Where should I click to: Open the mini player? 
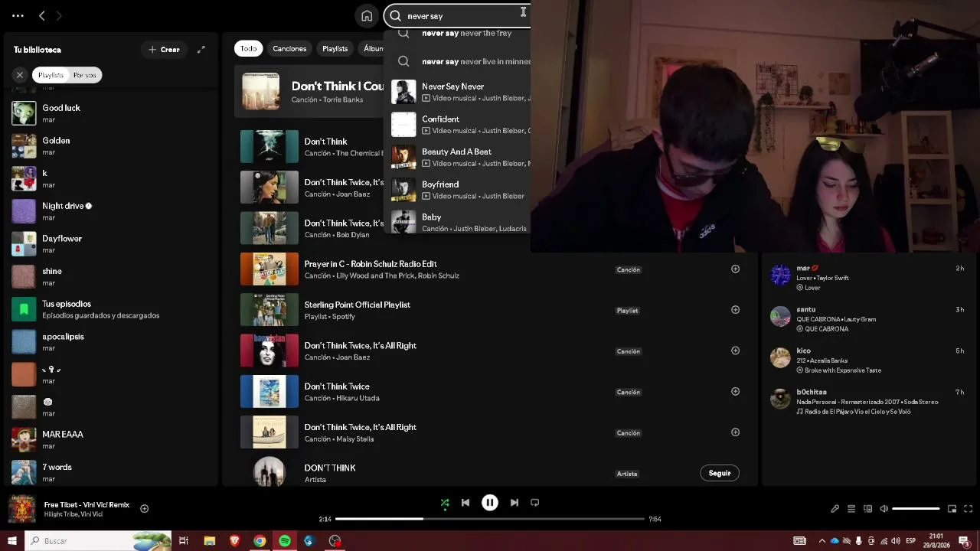coord(952,509)
